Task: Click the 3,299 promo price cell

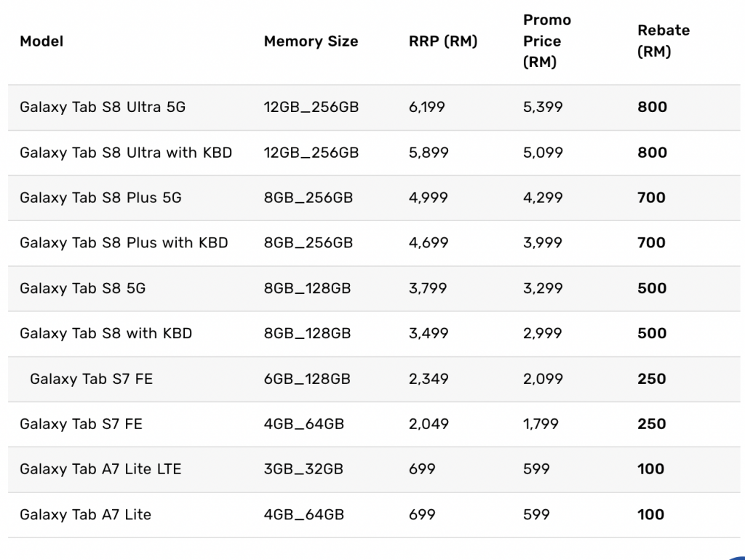Action: [543, 288]
